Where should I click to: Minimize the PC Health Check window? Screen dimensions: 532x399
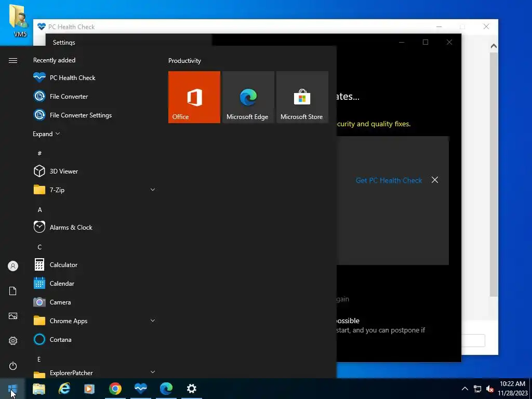439,26
